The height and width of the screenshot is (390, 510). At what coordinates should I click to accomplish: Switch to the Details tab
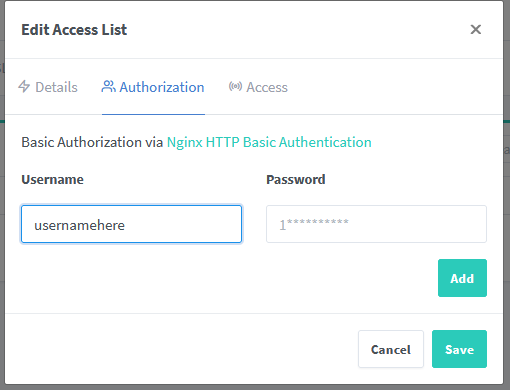point(48,87)
